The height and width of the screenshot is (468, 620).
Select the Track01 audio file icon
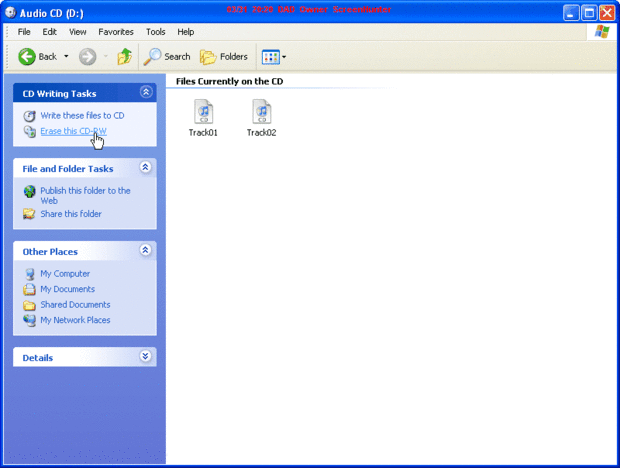(204, 111)
